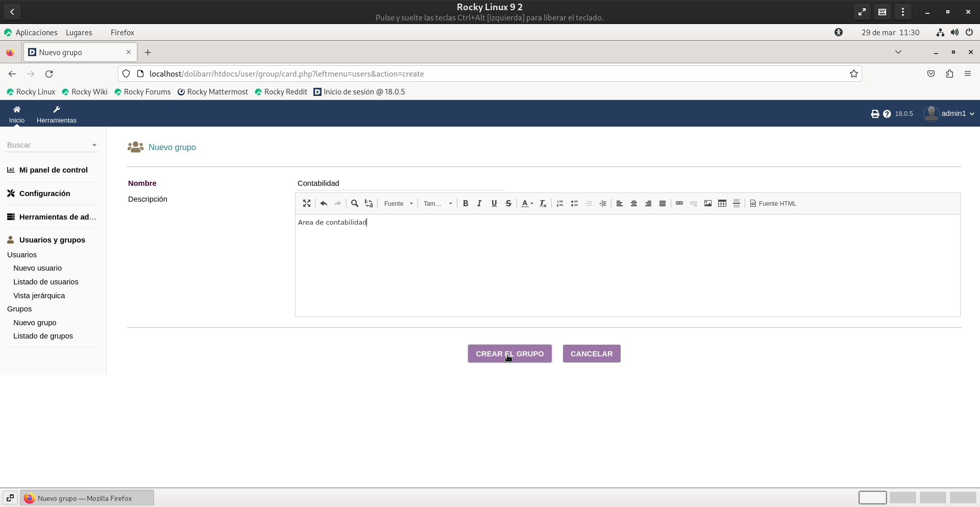Insert a table in description editor
The height and width of the screenshot is (507, 980).
coord(722,203)
